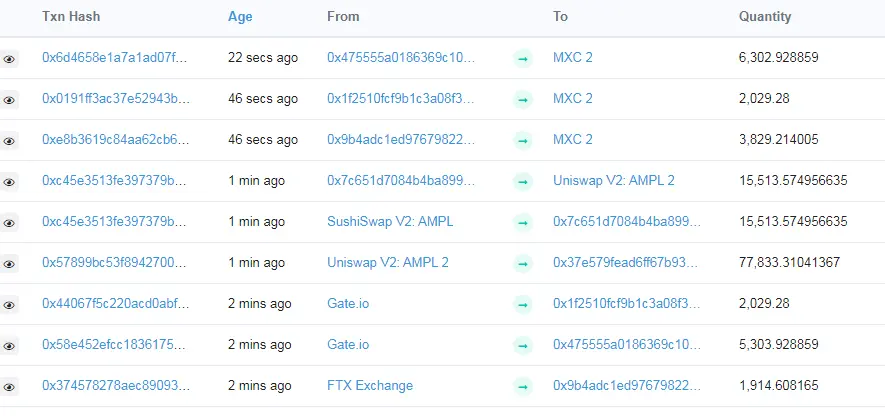The height and width of the screenshot is (417, 885).
Task: Click green arrow in the 0x44067f5c220acd0abf row
Action: pyautogui.click(x=523, y=305)
